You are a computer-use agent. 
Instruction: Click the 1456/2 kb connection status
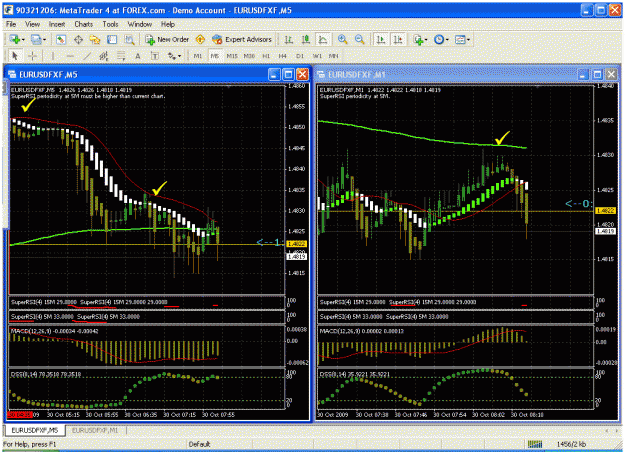[x=571, y=444]
